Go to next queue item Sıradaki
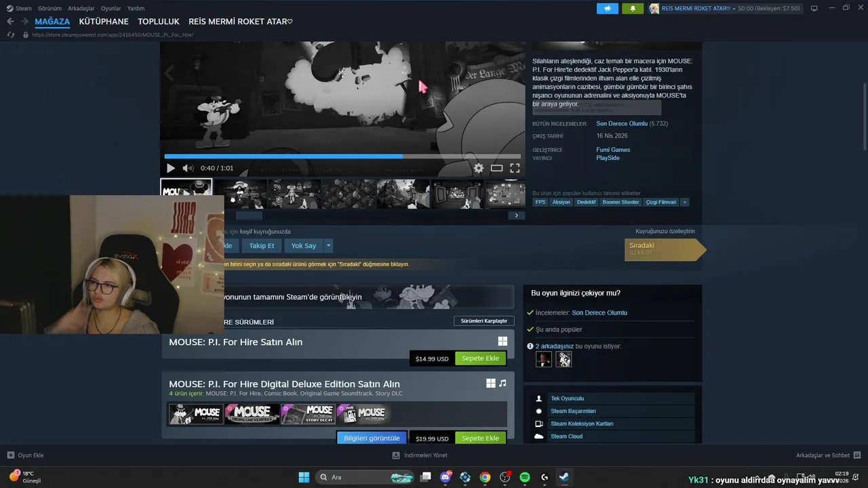 tap(665, 249)
